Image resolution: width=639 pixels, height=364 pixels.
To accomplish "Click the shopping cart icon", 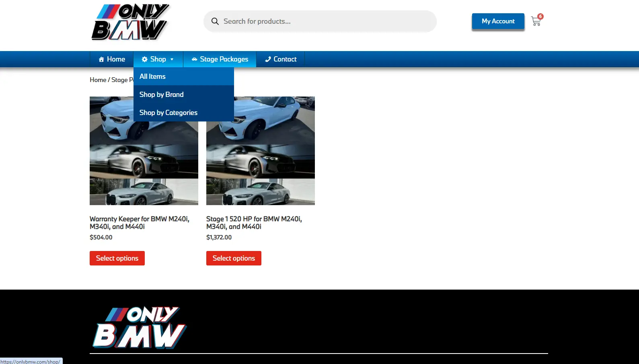I will tap(536, 21).
